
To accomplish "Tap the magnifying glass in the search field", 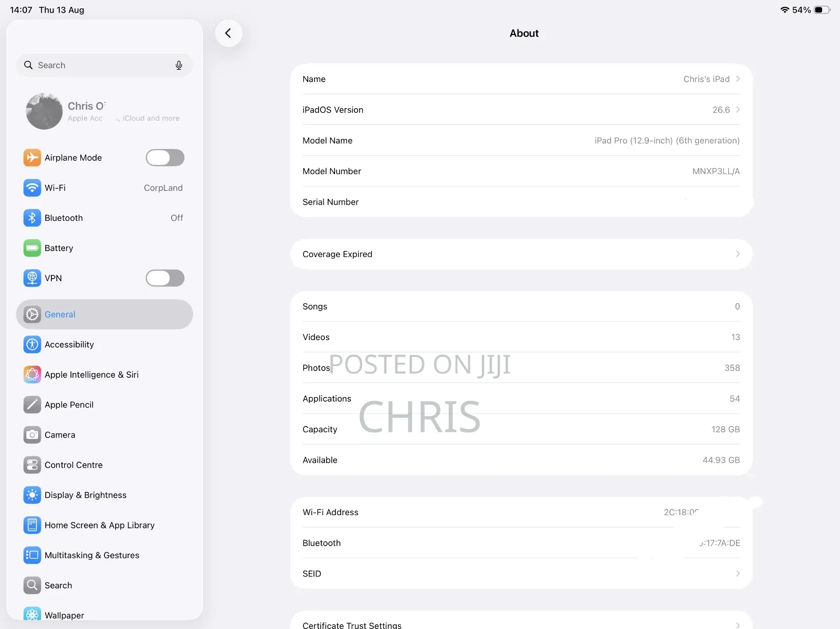I will pos(28,65).
